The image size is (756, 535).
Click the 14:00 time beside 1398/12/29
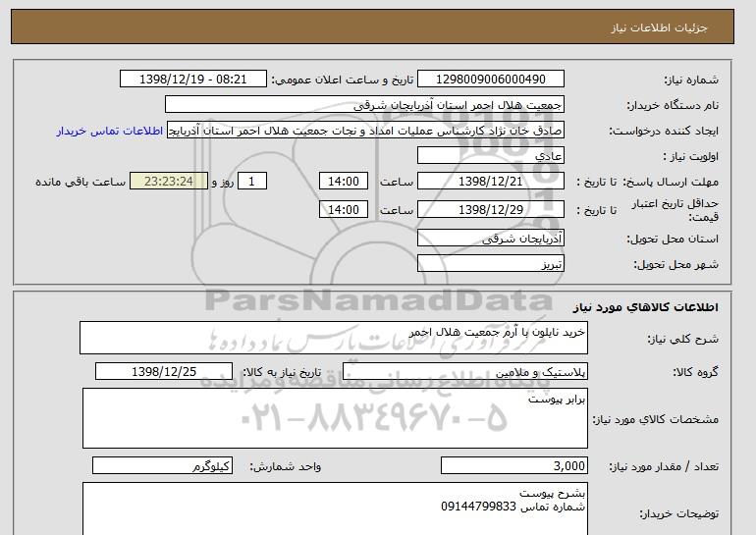point(344,210)
